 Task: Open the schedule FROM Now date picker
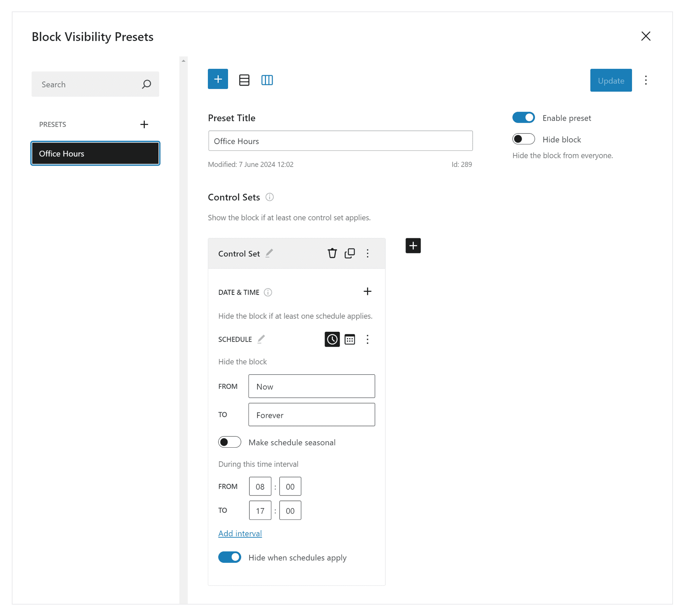pos(312,386)
